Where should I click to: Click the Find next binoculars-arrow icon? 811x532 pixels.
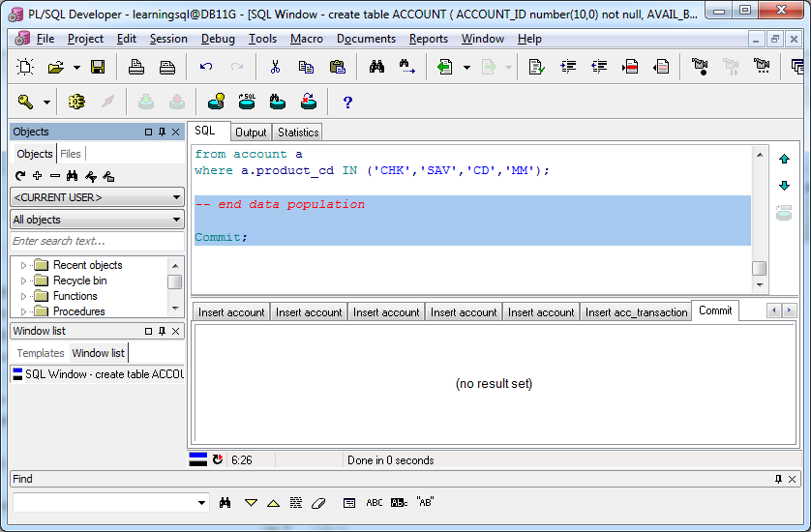coord(407,67)
